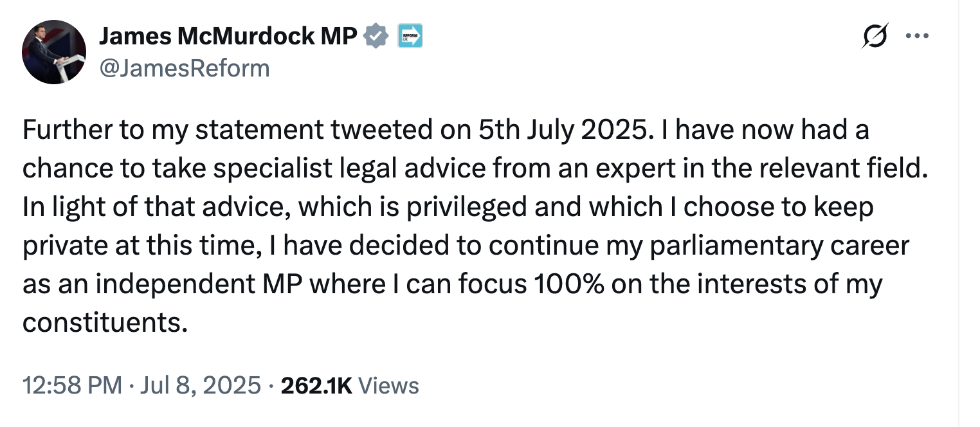Open James McMurdock's profile picture
The width and height of the screenshot is (980, 427).
[54, 52]
